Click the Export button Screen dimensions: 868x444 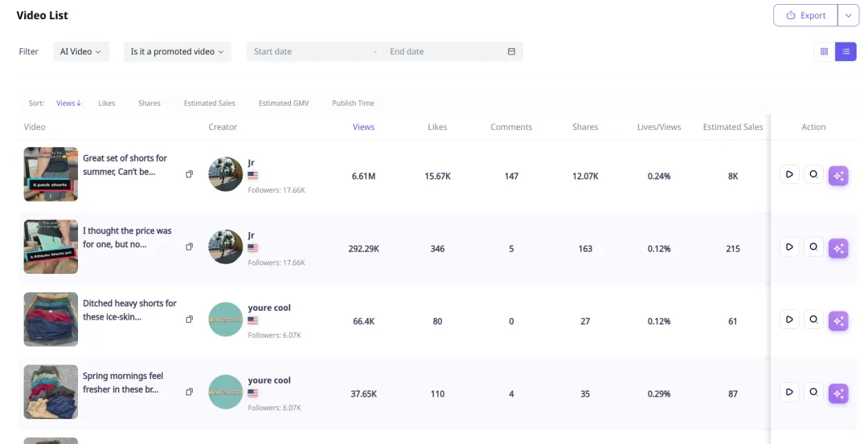coord(805,15)
